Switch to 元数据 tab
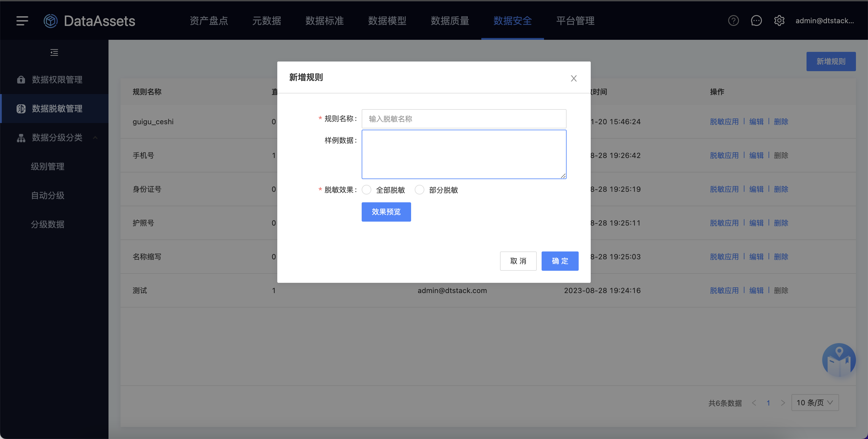This screenshot has width=868, height=439. click(266, 21)
